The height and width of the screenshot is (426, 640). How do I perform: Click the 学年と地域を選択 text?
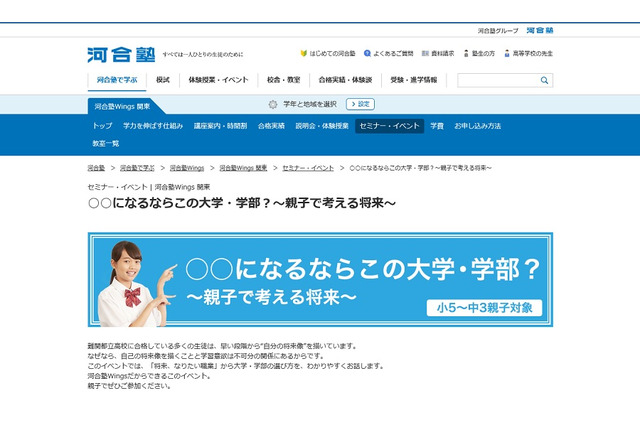pos(310,104)
